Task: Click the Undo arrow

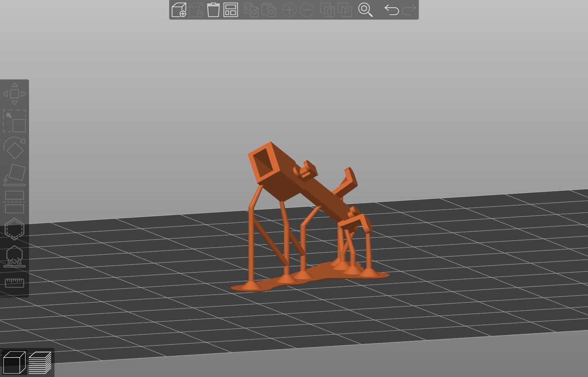Action: (x=391, y=10)
